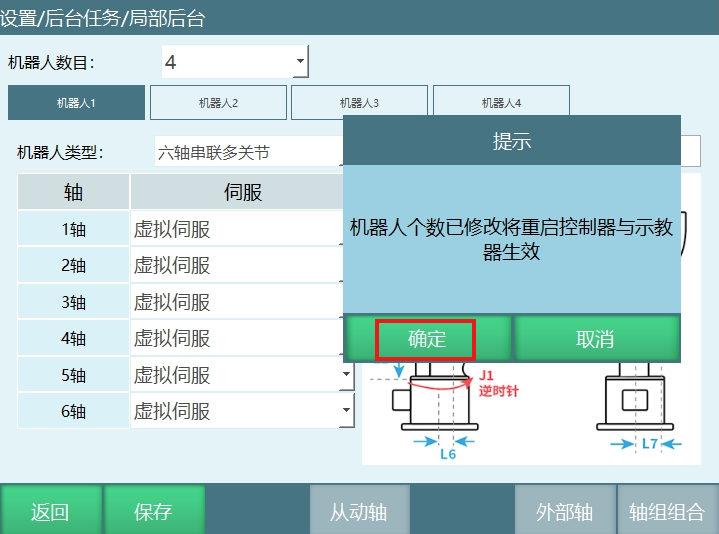
Task: Click the 3轴 servo field
Action: click(235, 302)
